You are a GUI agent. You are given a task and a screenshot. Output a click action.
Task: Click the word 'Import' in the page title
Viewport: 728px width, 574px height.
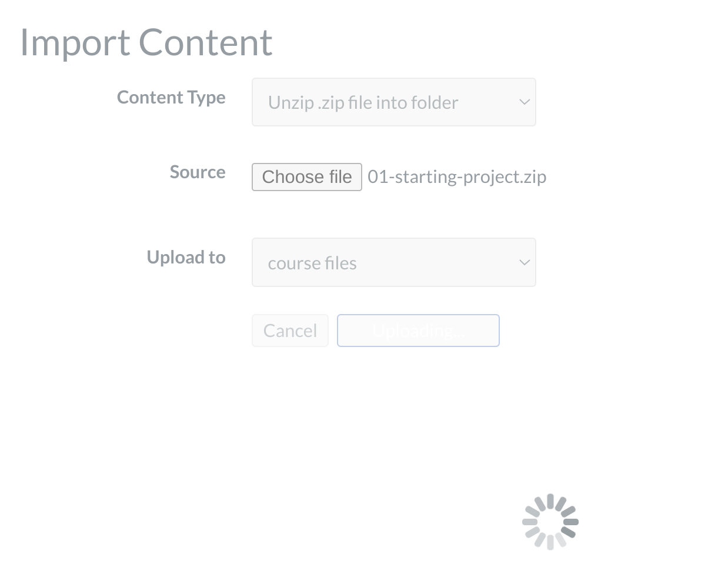tap(75, 42)
